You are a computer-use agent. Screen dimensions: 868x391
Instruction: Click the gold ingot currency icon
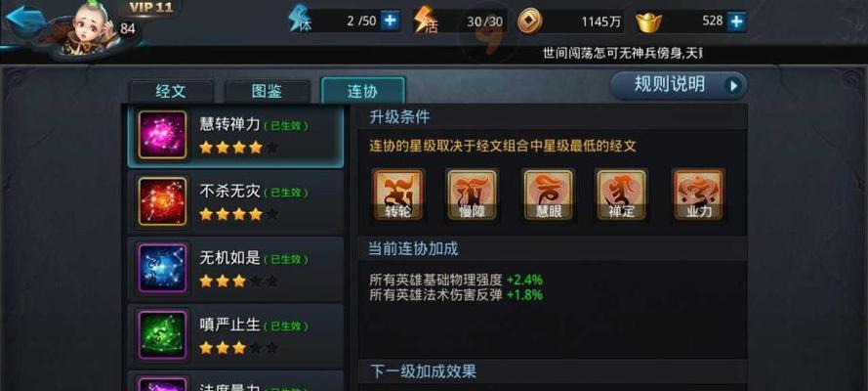tap(648, 22)
